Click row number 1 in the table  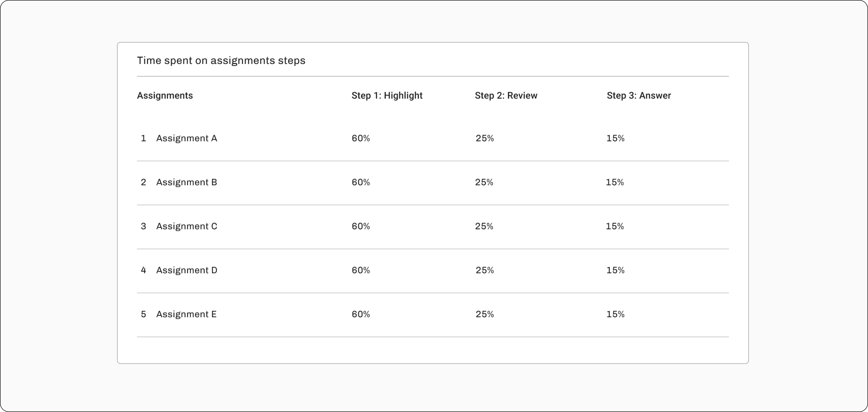click(x=143, y=138)
